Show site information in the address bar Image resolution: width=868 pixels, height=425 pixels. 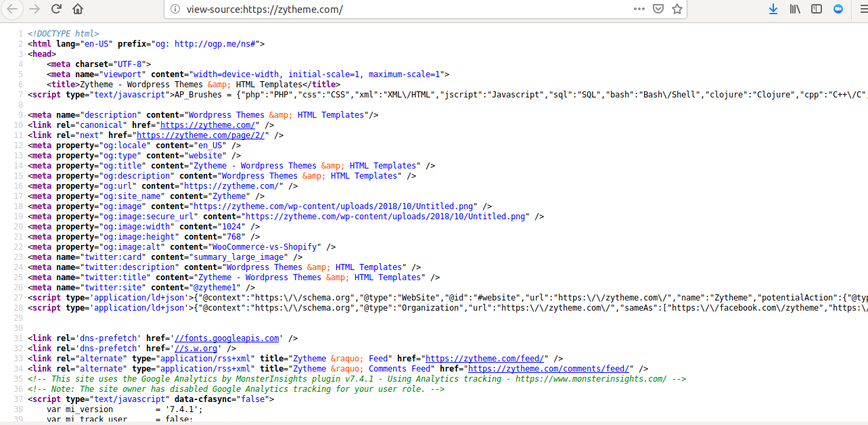175,9
